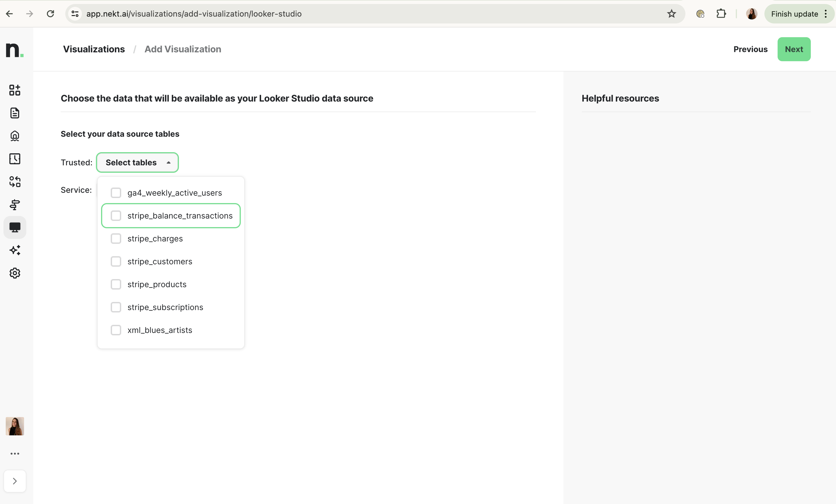Check the stripe_balance_transactions checkbox

click(x=116, y=216)
